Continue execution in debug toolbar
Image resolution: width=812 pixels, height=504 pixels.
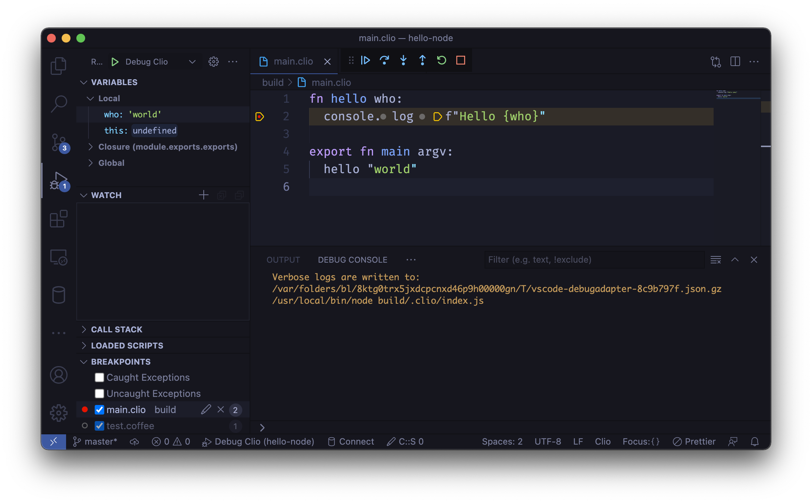click(x=365, y=60)
